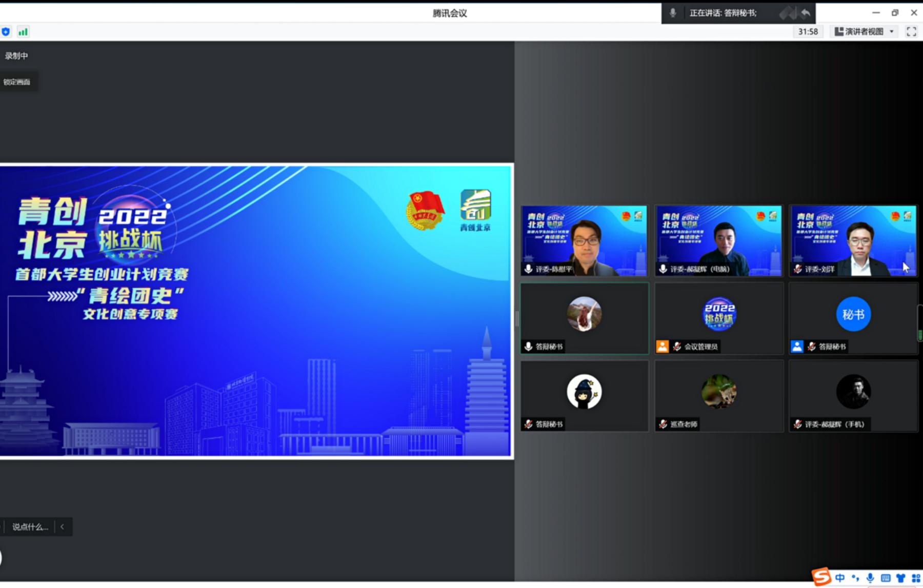
Task: Click the blue user badge beside 秘书 avatar tile
Action: tap(797, 347)
